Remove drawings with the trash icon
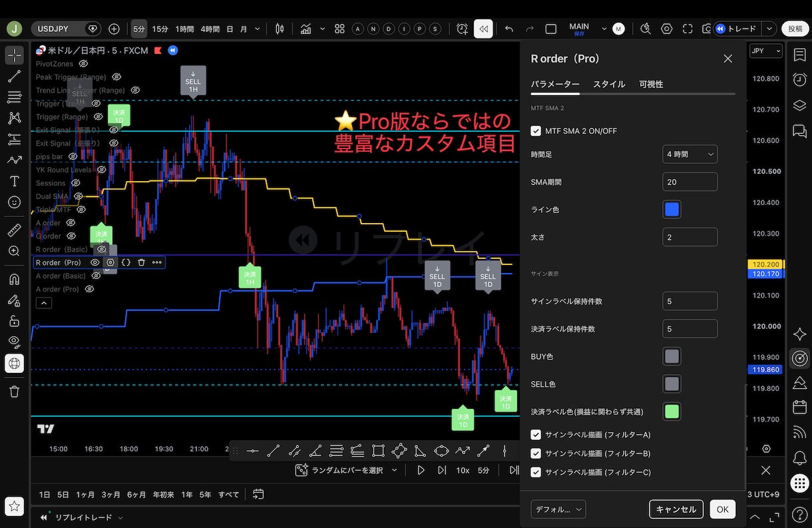Viewport: 812px width, 528px height. click(14, 392)
